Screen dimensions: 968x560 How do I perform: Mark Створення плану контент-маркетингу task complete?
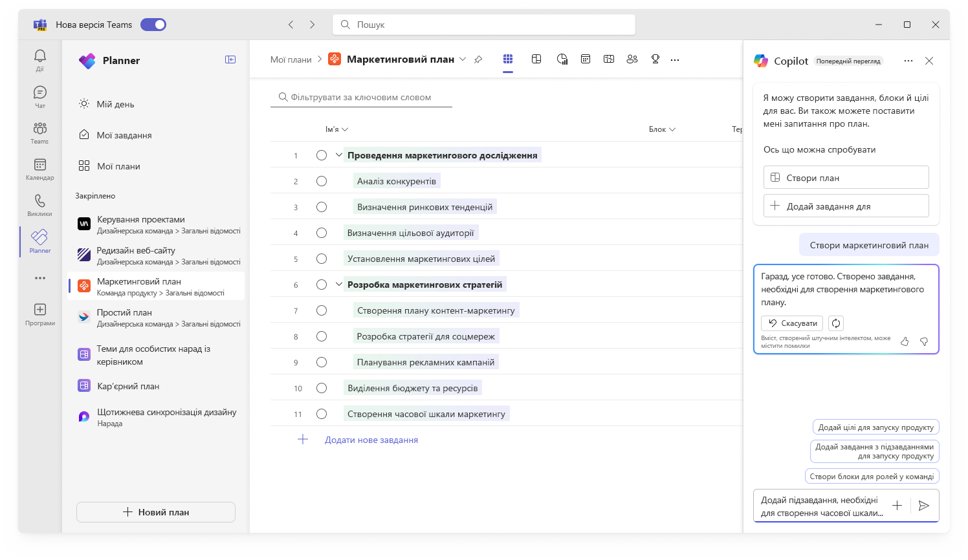[322, 310]
